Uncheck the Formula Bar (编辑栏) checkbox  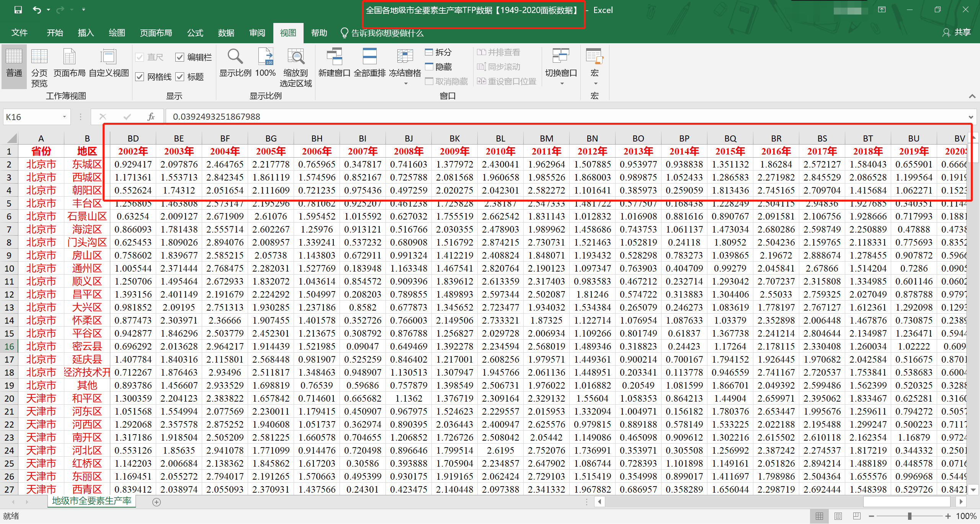[x=180, y=57]
